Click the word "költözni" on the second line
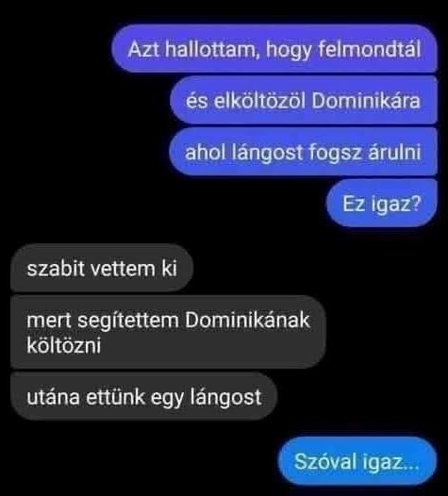The height and width of the screenshot is (496, 448). (64, 345)
